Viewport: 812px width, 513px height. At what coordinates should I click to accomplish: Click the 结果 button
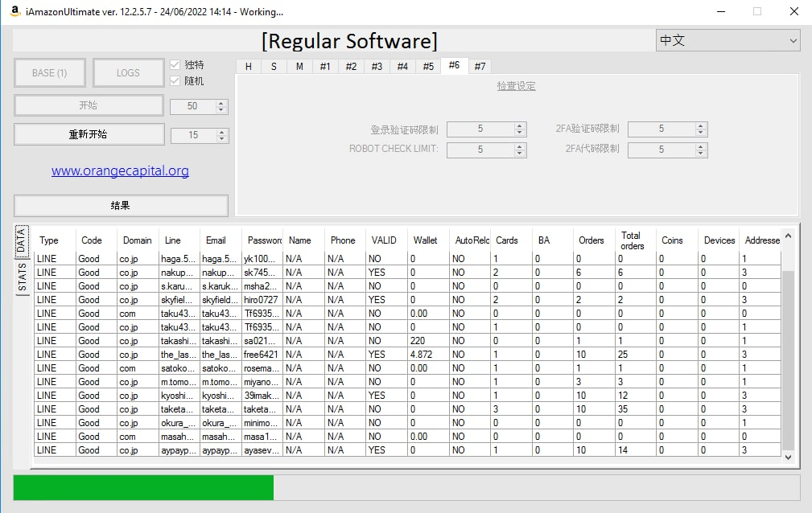click(x=121, y=206)
